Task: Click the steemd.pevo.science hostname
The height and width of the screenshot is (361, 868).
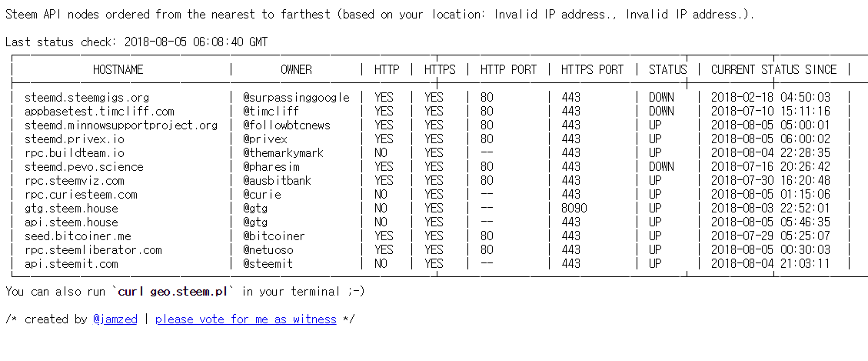Action: [x=84, y=167]
